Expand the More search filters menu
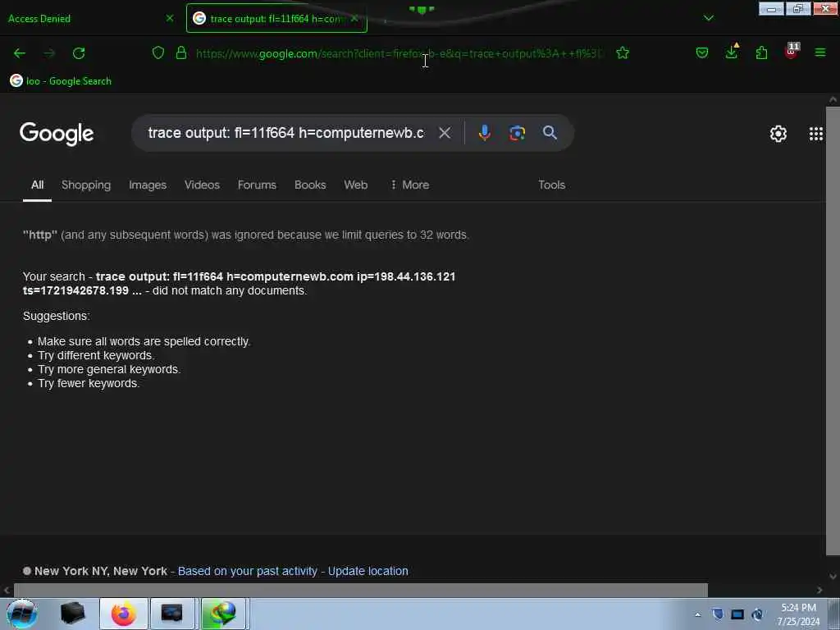 [410, 185]
